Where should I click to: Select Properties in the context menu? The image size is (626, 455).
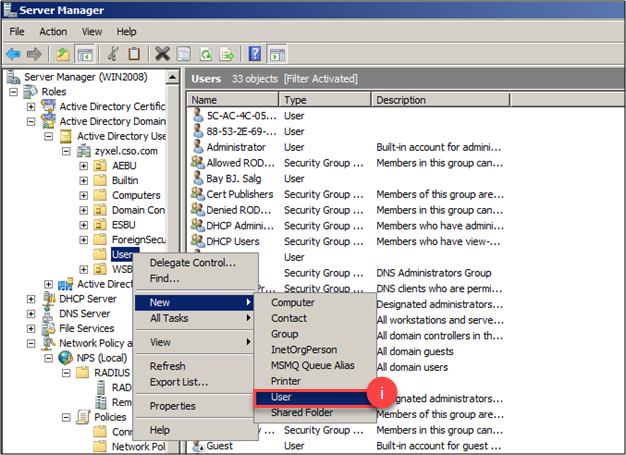195,406
